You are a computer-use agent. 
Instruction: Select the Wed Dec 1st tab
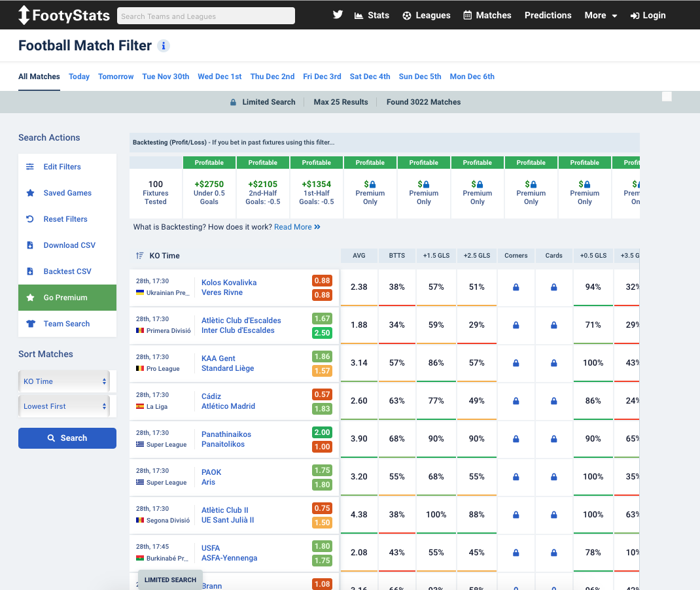click(x=220, y=77)
